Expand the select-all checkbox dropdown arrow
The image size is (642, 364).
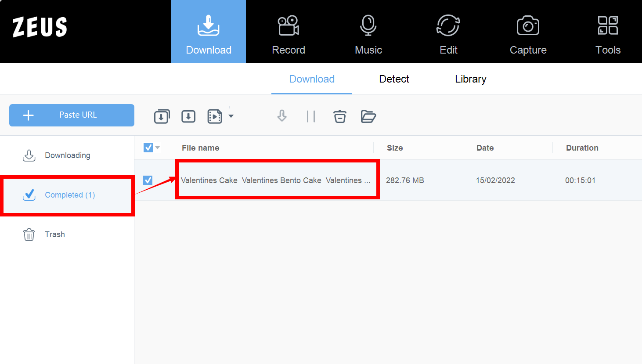157,148
